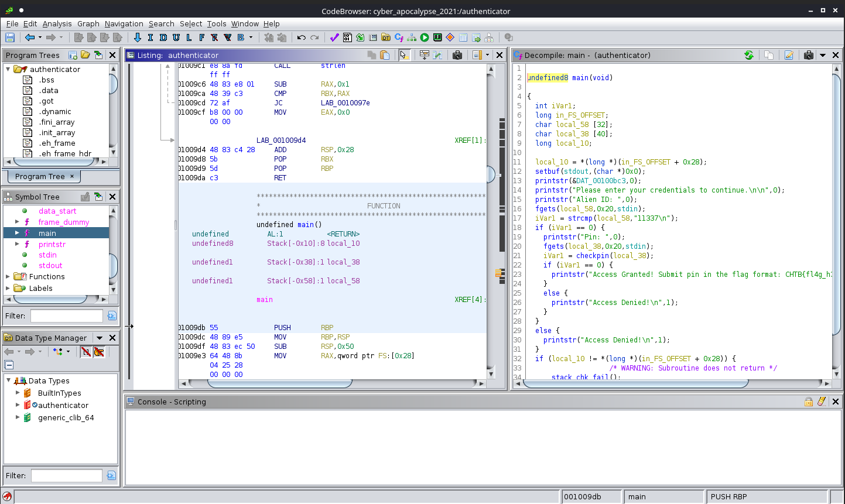
Task: Clear the console using the eraser icon
Action: pos(822,402)
